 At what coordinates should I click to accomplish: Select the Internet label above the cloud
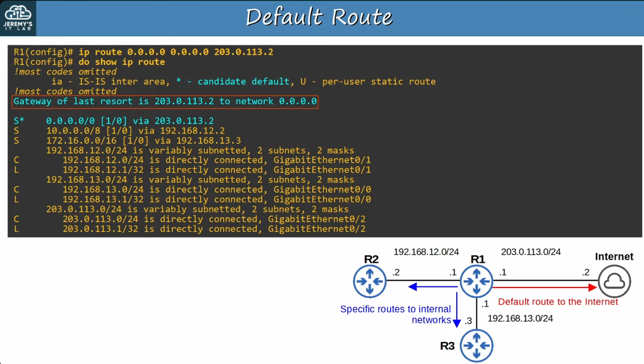pos(614,256)
